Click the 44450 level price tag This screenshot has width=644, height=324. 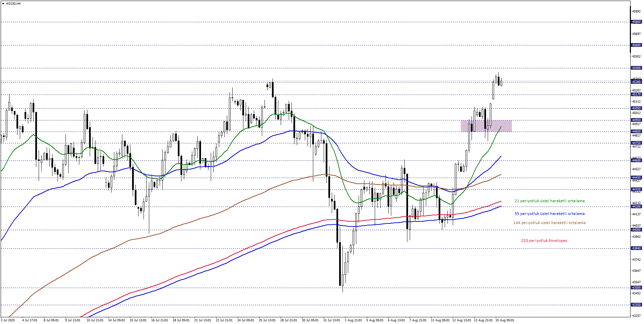tap(636, 178)
